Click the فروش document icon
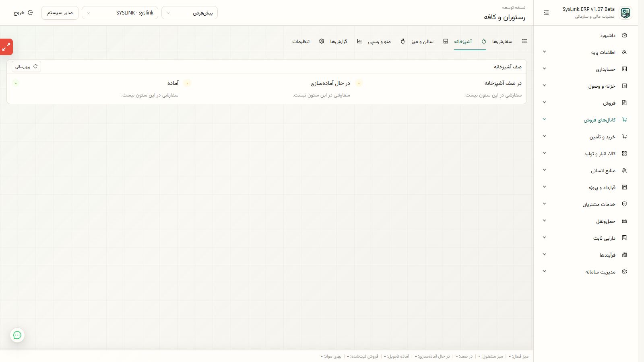Image resolution: width=644 pixels, height=362 pixels. tap(624, 103)
